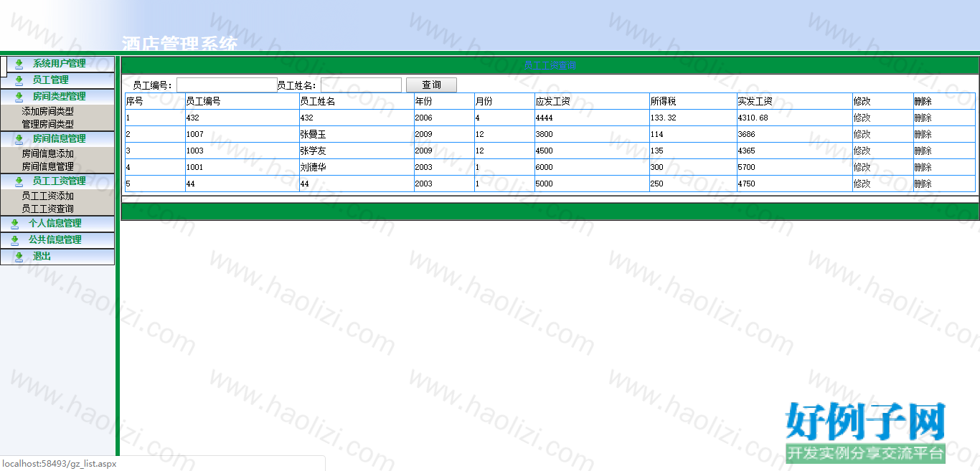The width and height of the screenshot is (980, 471).
Task: Select the name cell 张曼玉
Action: (314, 134)
